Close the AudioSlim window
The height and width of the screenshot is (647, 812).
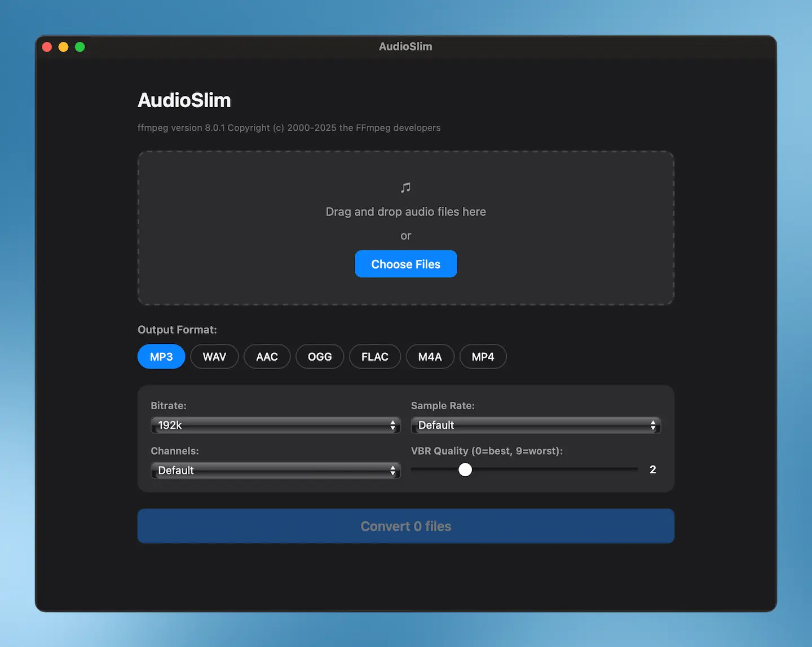pos(47,47)
